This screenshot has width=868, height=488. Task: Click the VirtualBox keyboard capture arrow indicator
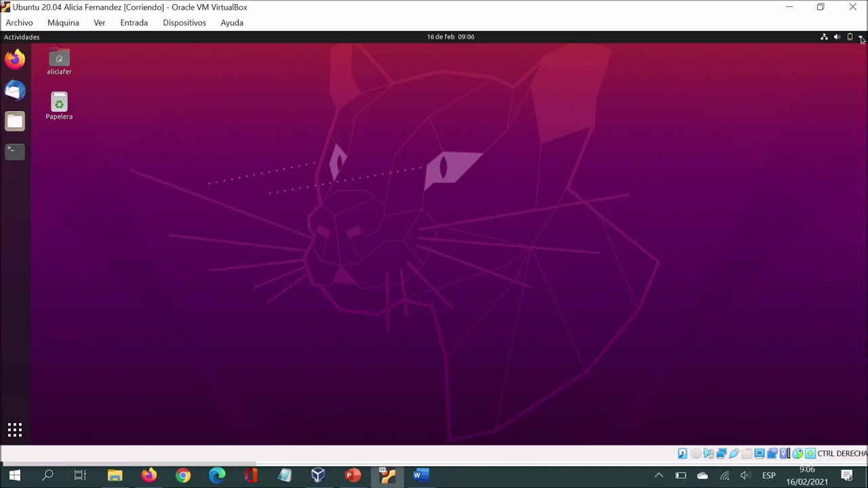pyautogui.click(x=810, y=453)
